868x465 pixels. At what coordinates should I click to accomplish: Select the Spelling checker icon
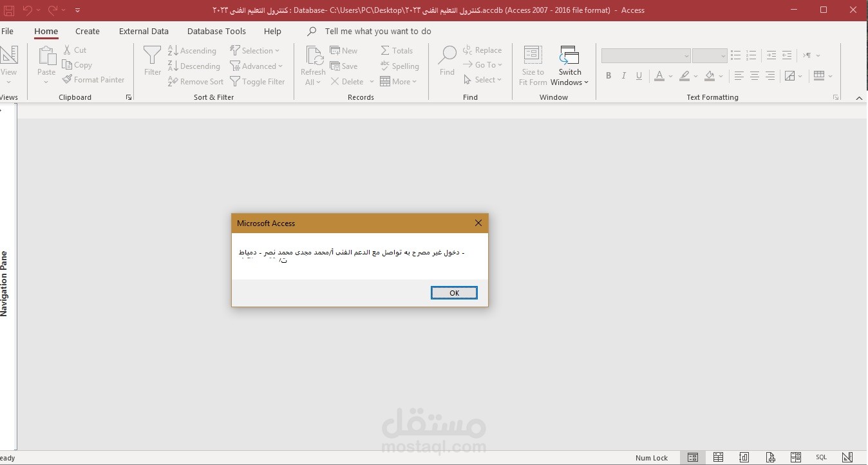pos(386,66)
